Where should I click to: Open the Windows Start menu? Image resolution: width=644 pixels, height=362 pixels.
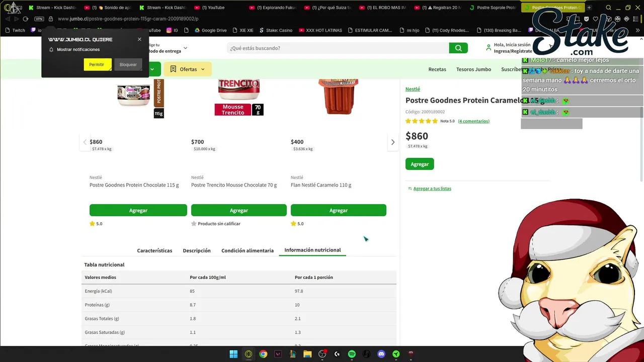233,354
